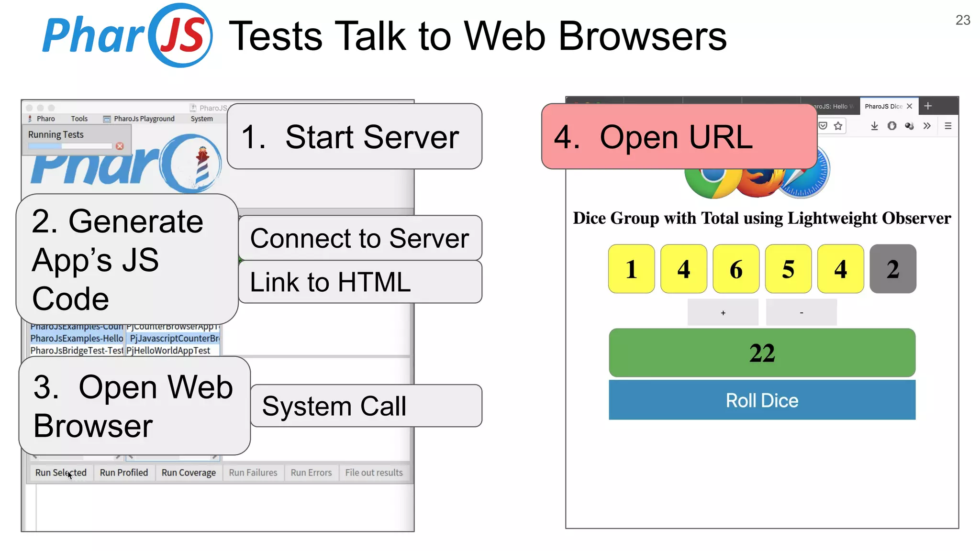The height and width of the screenshot is (551, 980).
Task: Toggle the yellow dice showing 6
Action: (736, 269)
